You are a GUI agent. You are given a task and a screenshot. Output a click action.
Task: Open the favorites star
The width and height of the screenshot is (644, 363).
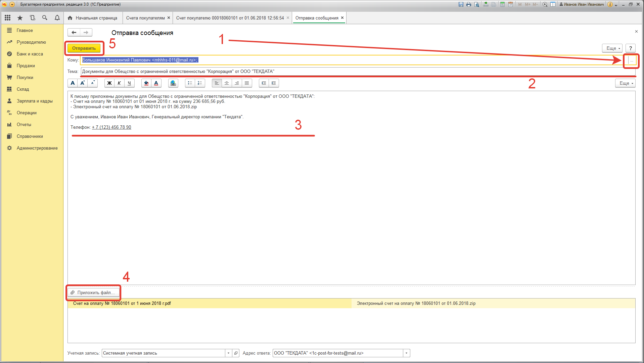20,18
